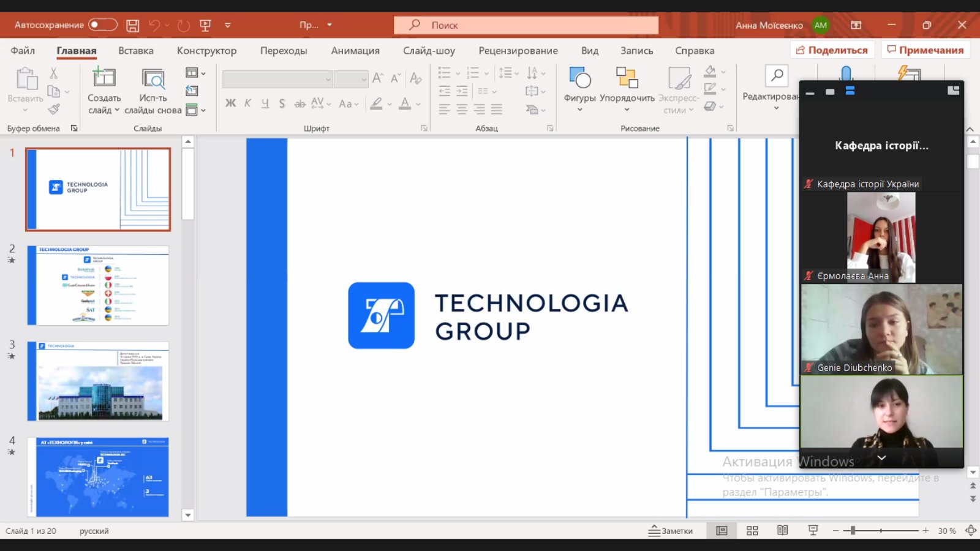Switch to the Слайд-шоу tab
The height and width of the screenshot is (551, 980).
point(429,50)
